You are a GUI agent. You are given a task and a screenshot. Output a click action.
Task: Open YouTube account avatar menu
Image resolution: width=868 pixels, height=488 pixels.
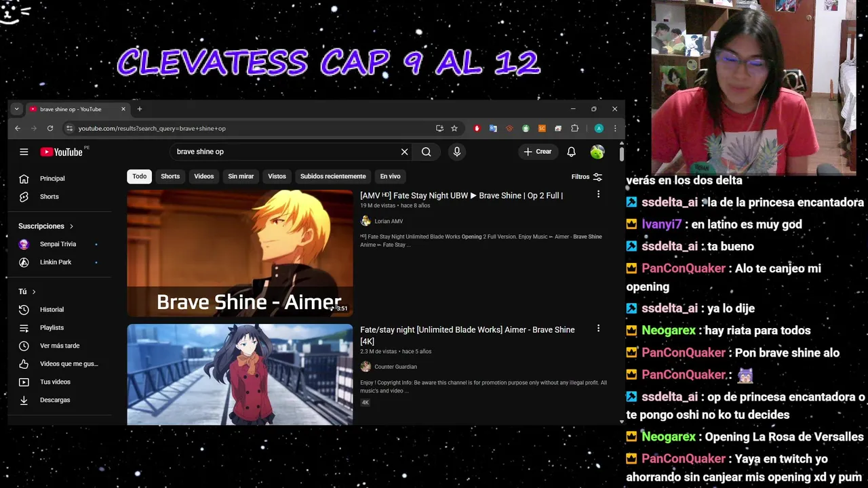[x=597, y=152]
